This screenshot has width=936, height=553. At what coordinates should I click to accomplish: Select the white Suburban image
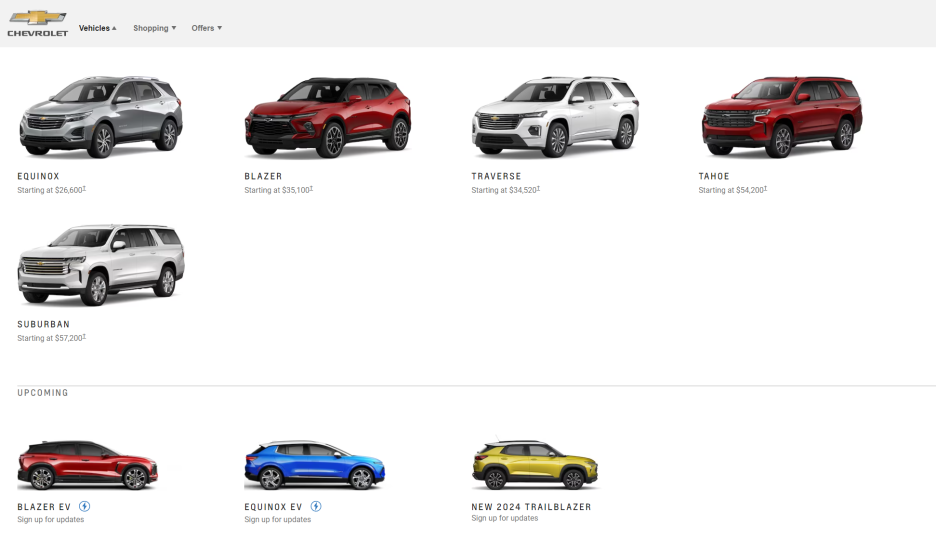pos(101,265)
